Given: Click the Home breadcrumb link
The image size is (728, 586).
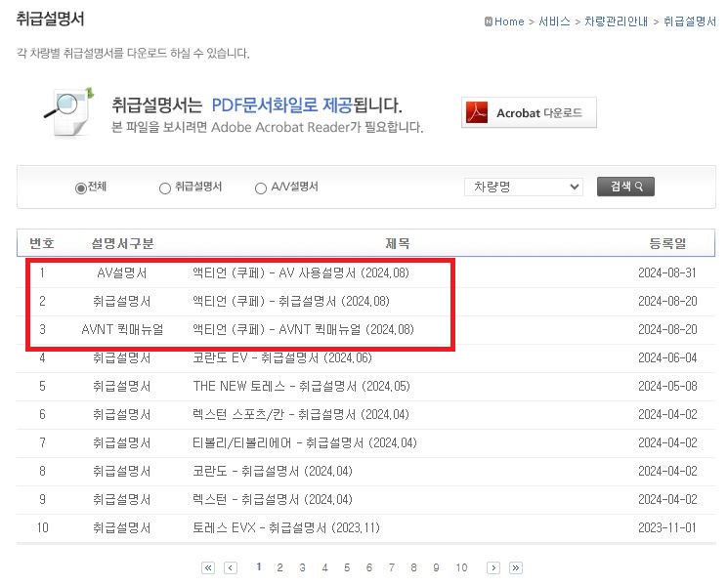Looking at the screenshot, I should click(x=509, y=21).
